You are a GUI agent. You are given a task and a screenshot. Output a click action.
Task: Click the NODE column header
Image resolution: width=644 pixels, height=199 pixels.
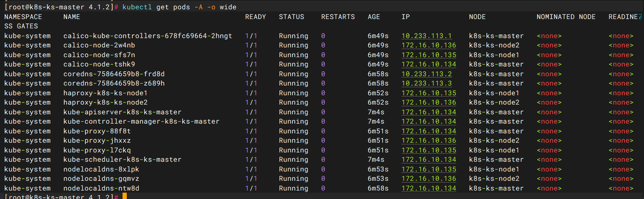tap(478, 17)
